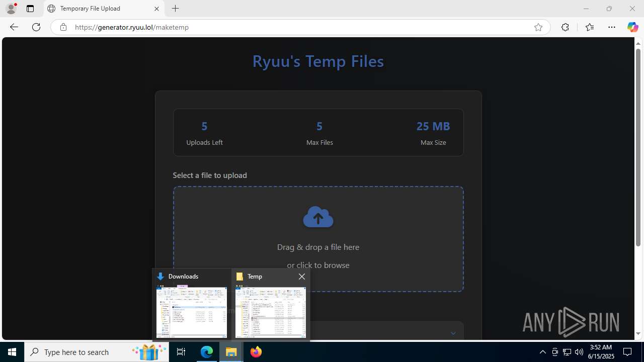The image size is (644, 362).
Task: Click Firefox taskbar icon
Action: (256, 352)
